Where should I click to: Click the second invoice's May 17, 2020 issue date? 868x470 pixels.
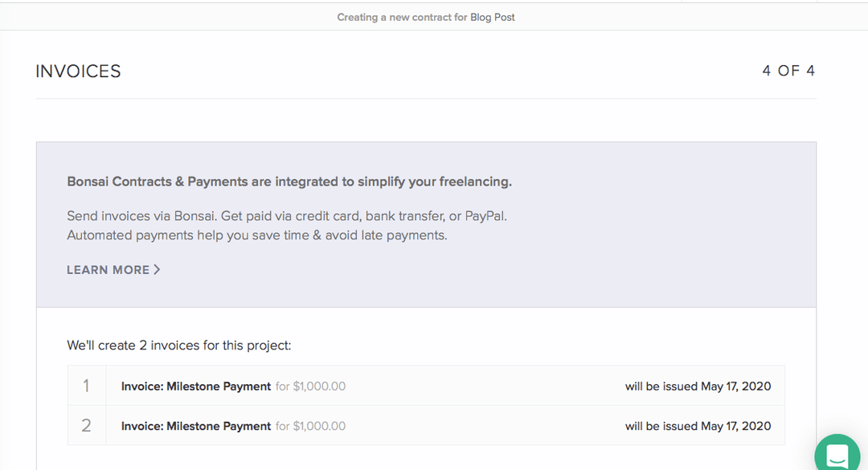pos(735,427)
